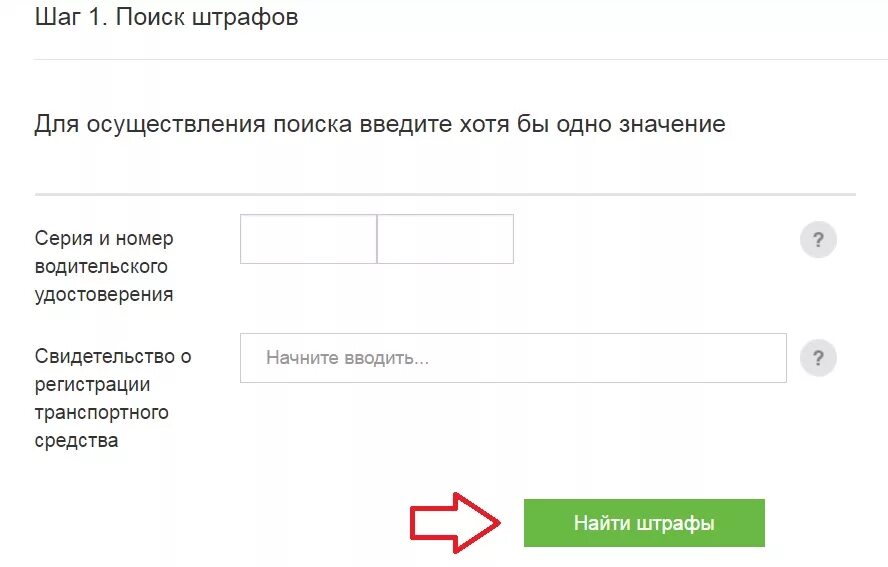Click the Начните вводить placeholder text
The height and width of the screenshot is (567, 888).
click(x=348, y=358)
